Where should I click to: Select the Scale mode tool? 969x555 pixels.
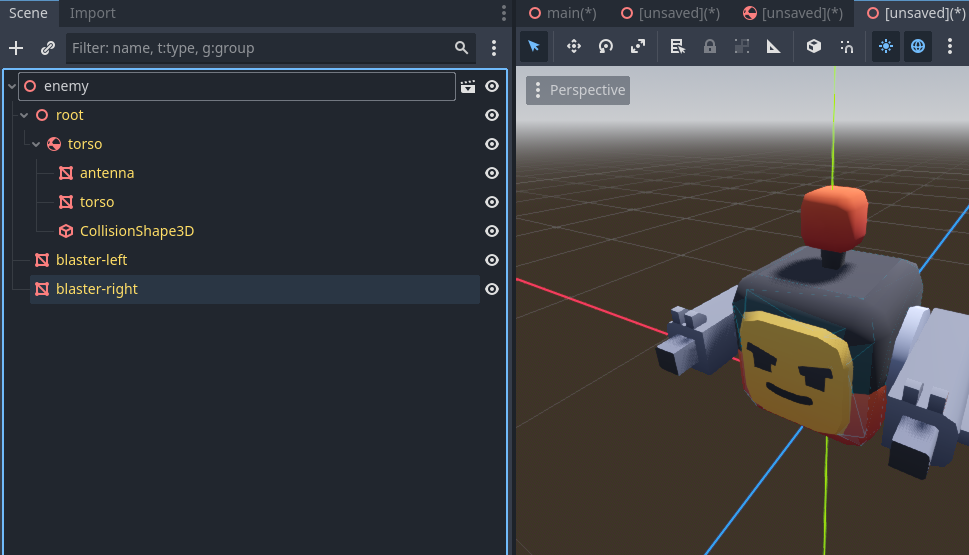[x=638, y=46]
